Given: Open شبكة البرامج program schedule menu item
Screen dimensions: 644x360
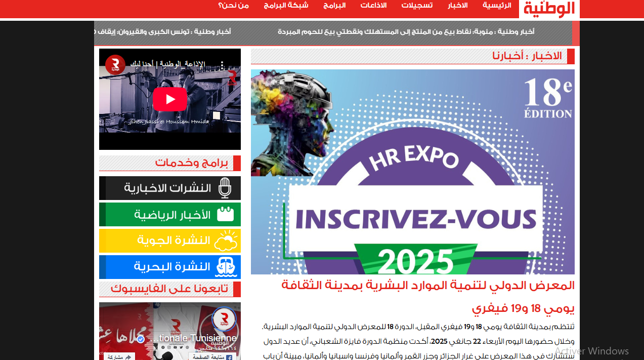Looking at the screenshot, I should coord(286,6).
